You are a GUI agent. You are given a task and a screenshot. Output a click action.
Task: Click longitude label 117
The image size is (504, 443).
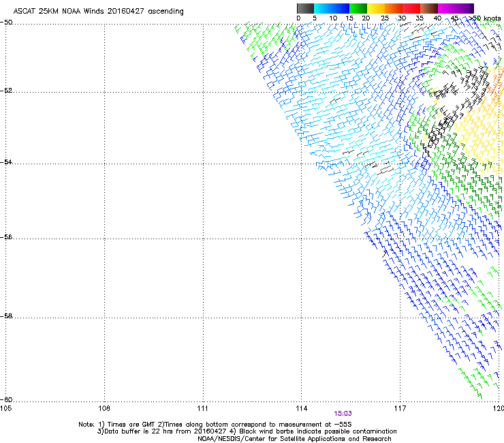pyautogui.click(x=400, y=408)
